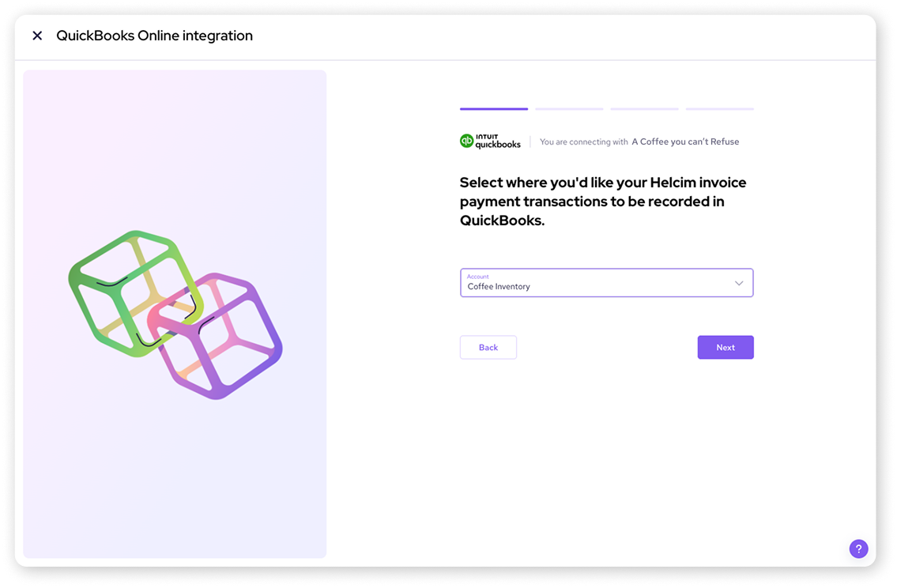
Task: Select the fourth progress step bar
Action: point(720,109)
